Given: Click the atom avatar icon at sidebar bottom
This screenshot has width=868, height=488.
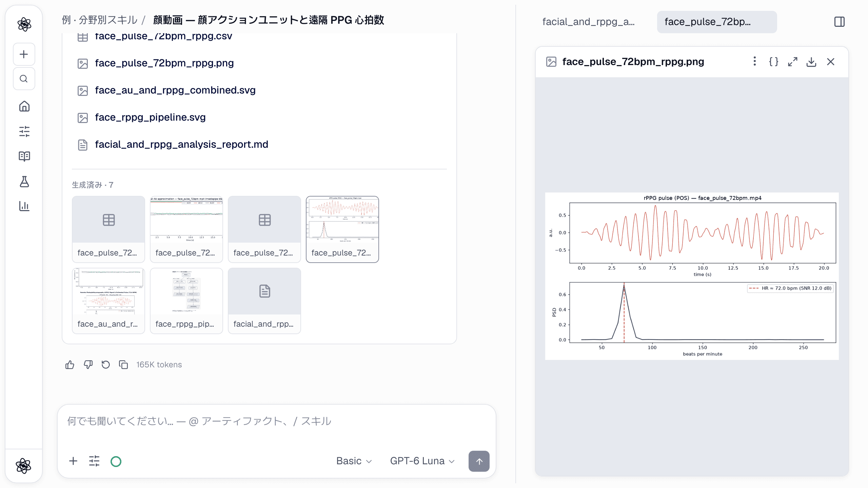Looking at the screenshot, I should [24, 466].
